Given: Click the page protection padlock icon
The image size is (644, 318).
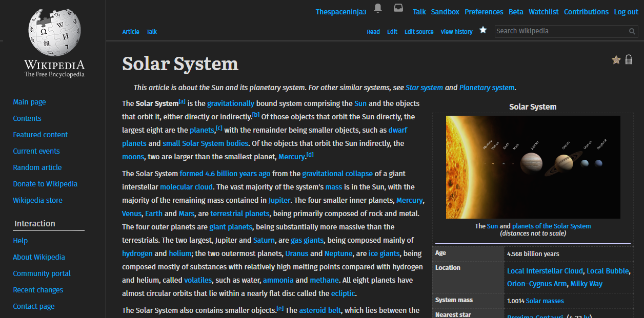Looking at the screenshot, I should (x=629, y=60).
